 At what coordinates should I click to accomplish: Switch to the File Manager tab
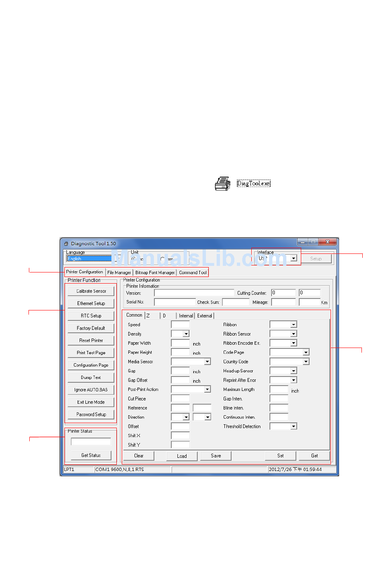coord(119,272)
